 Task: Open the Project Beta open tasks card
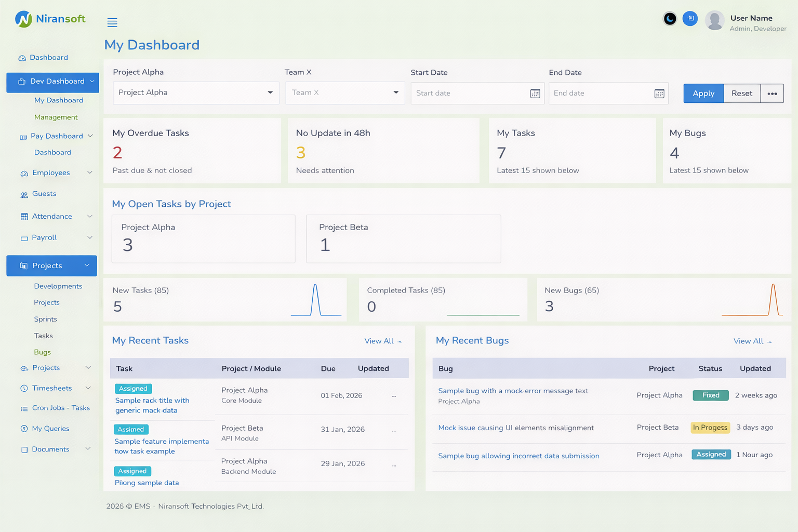point(403,238)
